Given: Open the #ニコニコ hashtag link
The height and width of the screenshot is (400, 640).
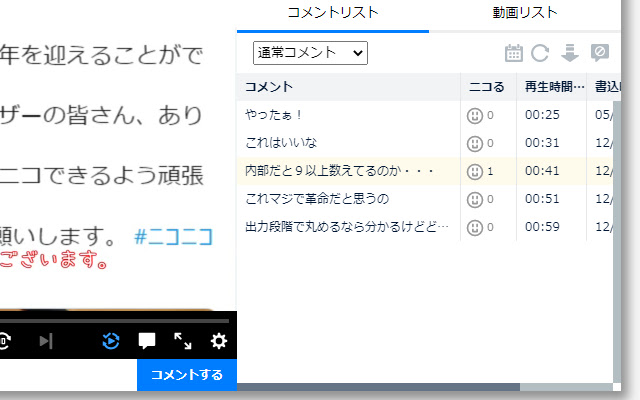Looking at the screenshot, I should (173, 237).
